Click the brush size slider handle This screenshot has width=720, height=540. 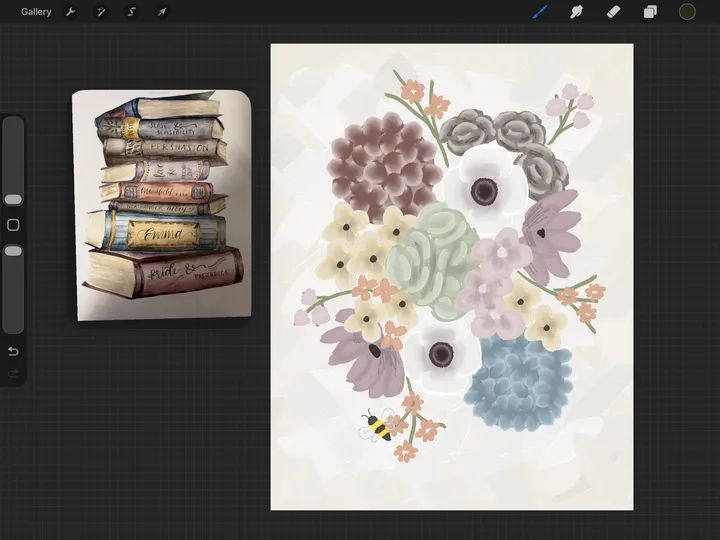pos(13,199)
